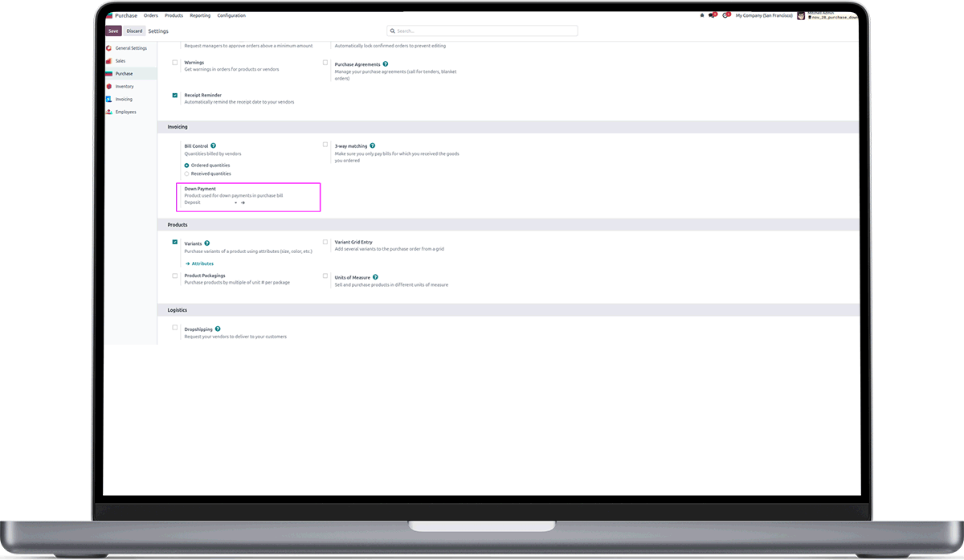
Task: Click the Mitchell Admin user avatar
Action: coord(801,15)
